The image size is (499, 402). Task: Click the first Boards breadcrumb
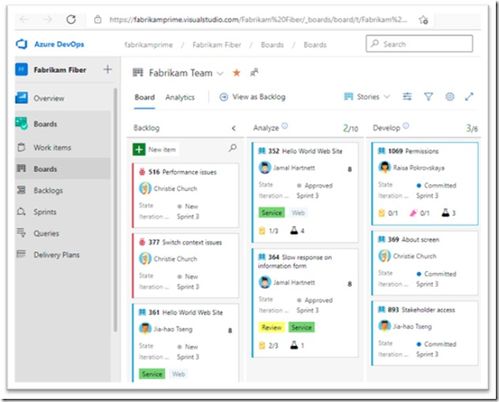[x=272, y=45]
